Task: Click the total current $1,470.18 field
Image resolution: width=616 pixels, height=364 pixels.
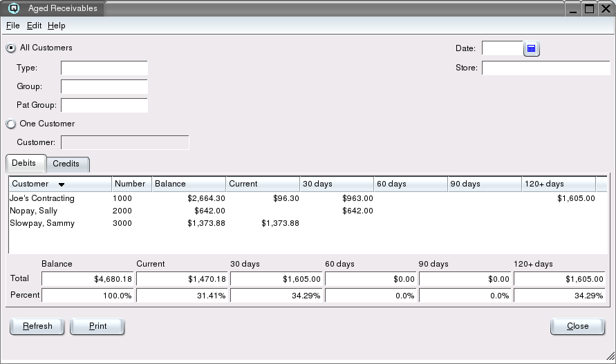Action: (182, 279)
